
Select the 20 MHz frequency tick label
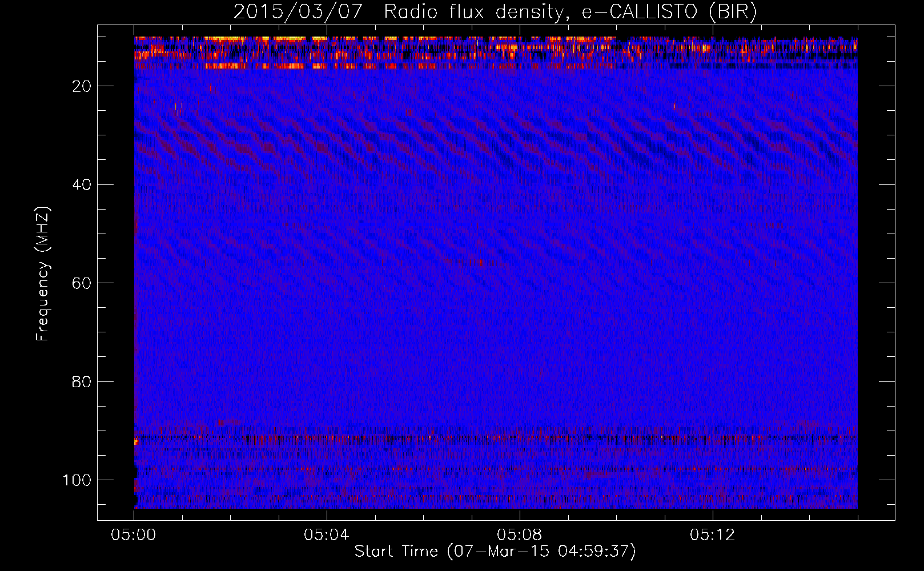(82, 86)
